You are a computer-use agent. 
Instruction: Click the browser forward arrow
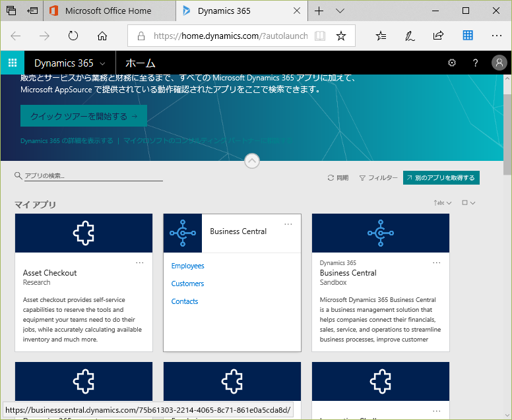(x=44, y=36)
